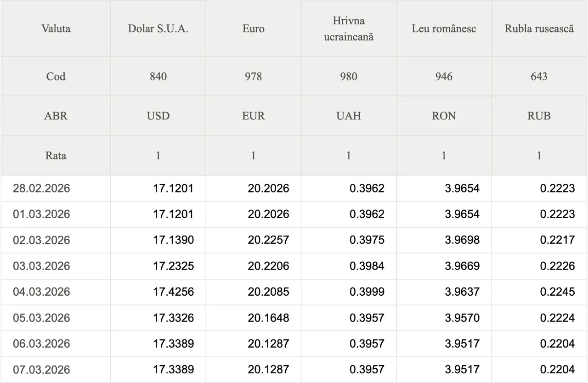Select the 28.02.2026 date cell
Screen dimensions: 588x383
pyautogui.click(x=41, y=188)
